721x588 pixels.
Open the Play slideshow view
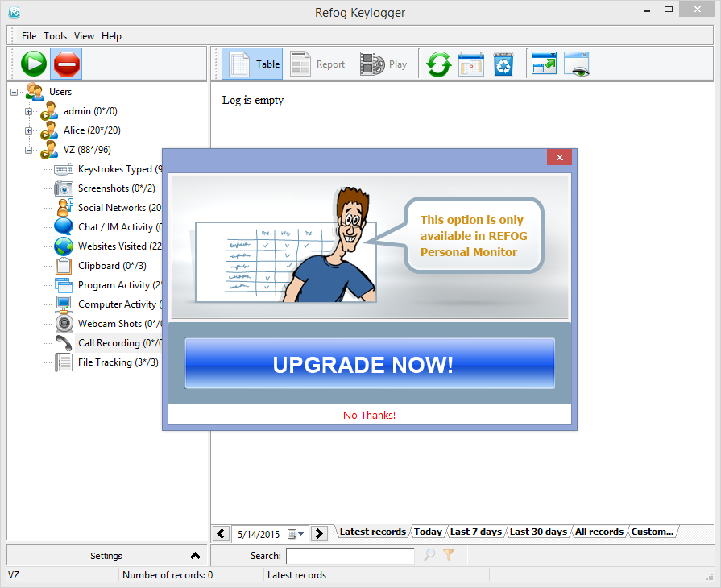click(x=384, y=64)
